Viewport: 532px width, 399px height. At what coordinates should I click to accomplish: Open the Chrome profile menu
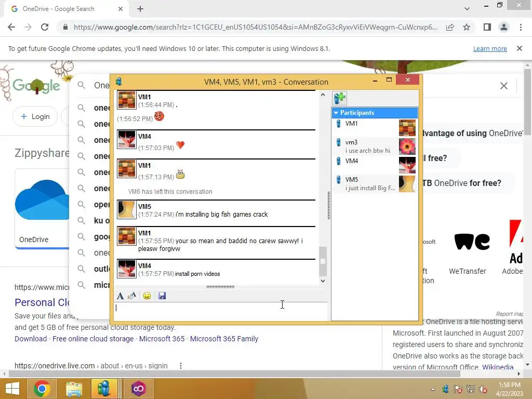tap(504, 27)
